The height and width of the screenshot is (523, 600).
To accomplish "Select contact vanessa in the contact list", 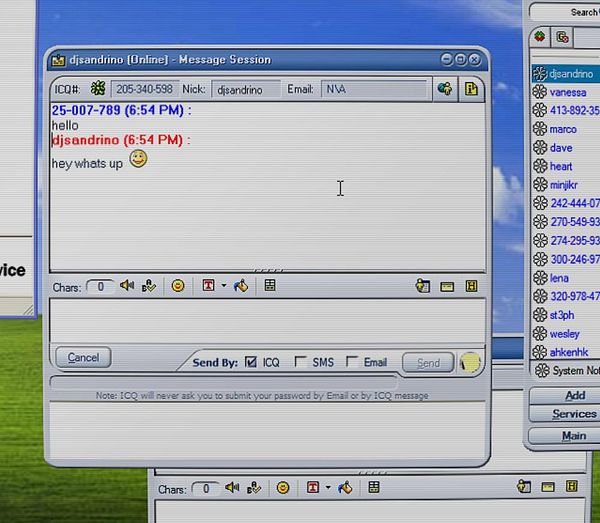I will [x=566, y=92].
